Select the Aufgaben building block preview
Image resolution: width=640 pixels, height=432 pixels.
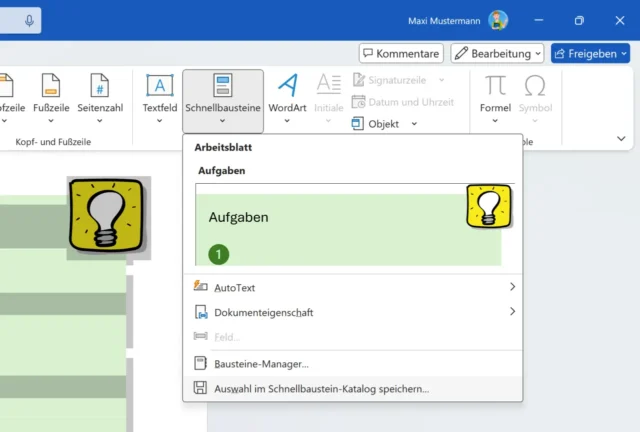click(x=353, y=224)
